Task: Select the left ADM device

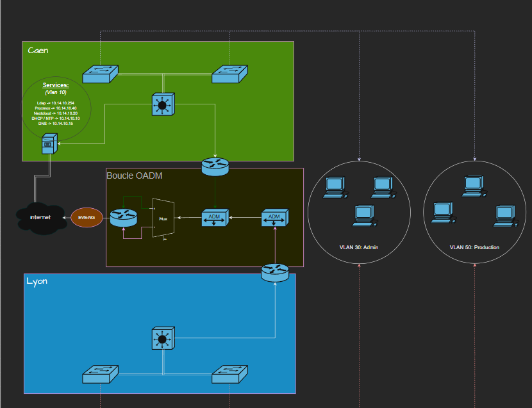Action: [215, 218]
